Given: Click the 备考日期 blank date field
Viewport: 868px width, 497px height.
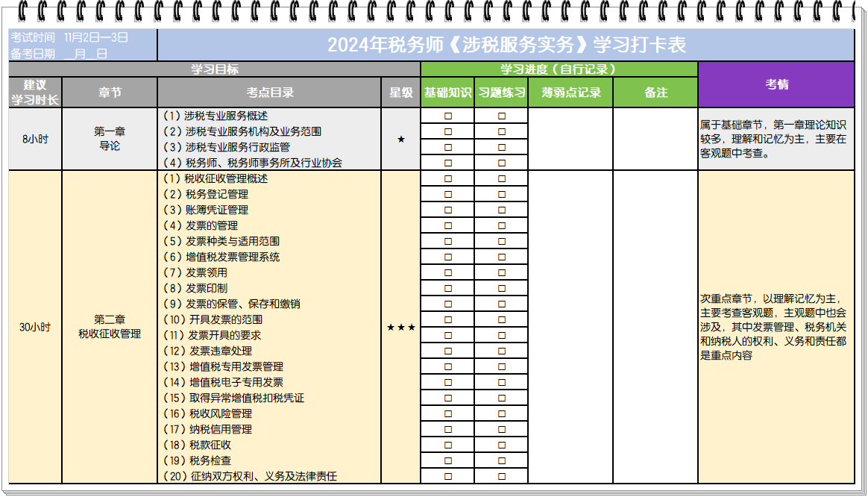Looking at the screenshot, I should tap(86, 54).
